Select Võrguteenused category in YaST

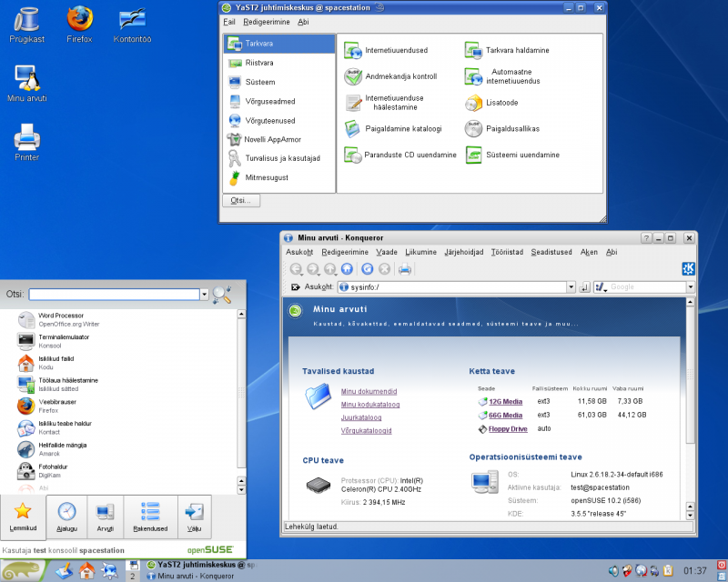pyautogui.click(x=279, y=121)
